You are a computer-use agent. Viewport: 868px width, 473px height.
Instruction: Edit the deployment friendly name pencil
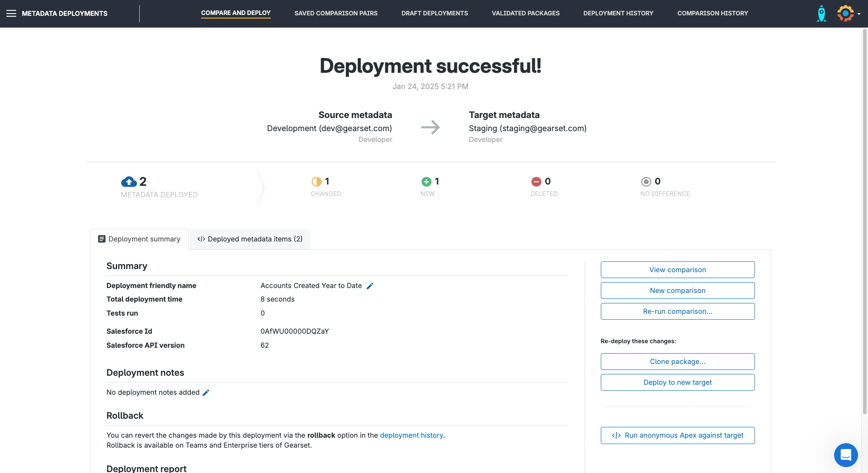(x=370, y=286)
